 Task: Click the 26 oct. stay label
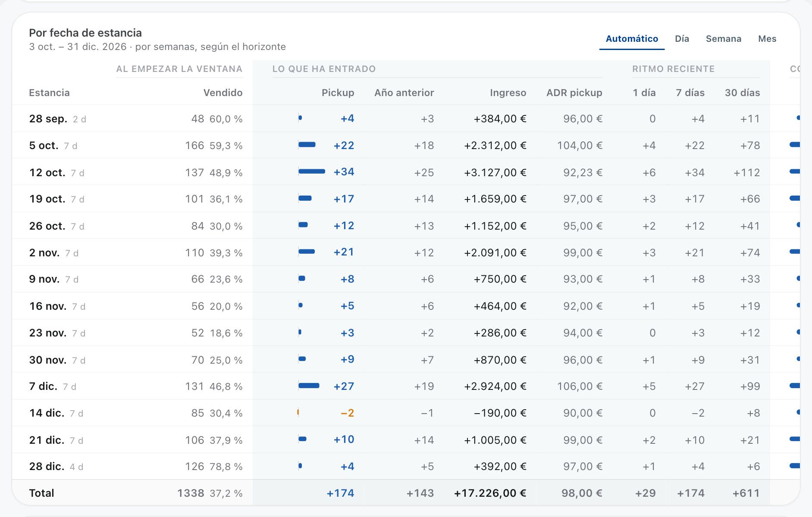[47, 226]
